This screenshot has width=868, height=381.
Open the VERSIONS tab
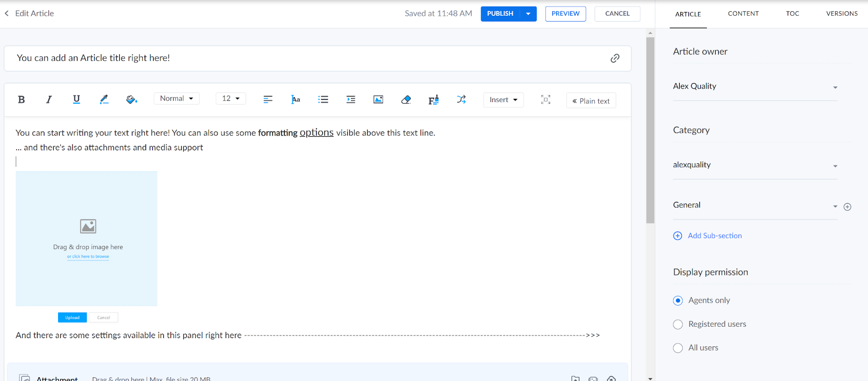click(x=841, y=14)
